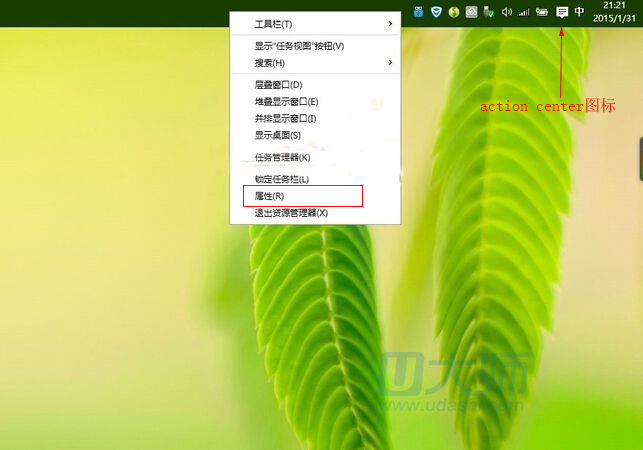The height and width of the screenshot is (450, 643).
Task: Click the volume speaker tray icon
Action: click(507, 12)
